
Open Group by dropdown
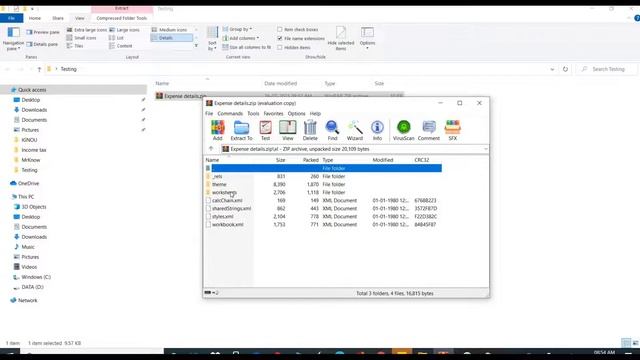pyautogui.click(x=237, y=29)
